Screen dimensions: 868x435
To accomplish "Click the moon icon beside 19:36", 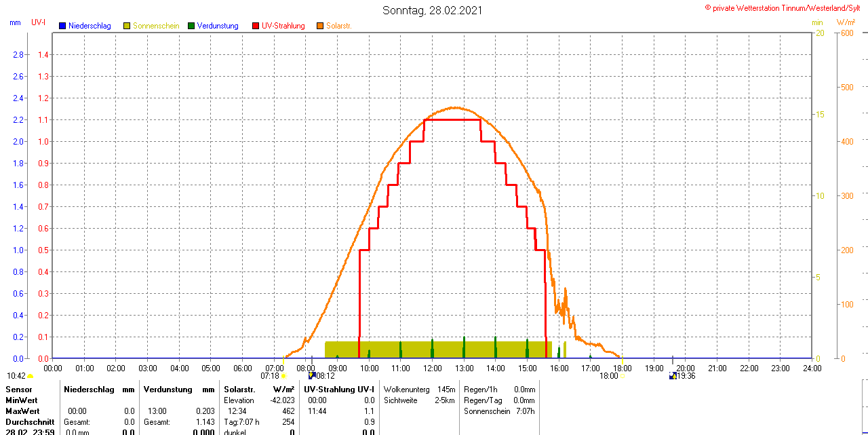I will 672,375.
